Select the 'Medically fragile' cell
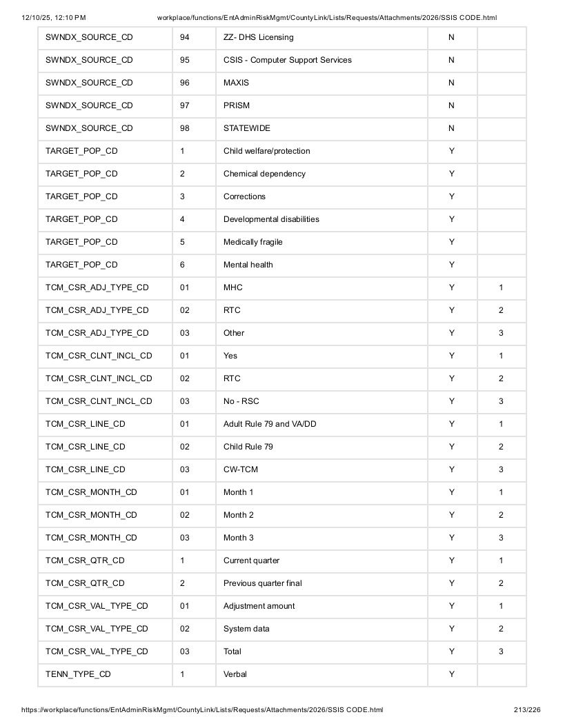Screen dimensions: 563x728 coord(322,242)
